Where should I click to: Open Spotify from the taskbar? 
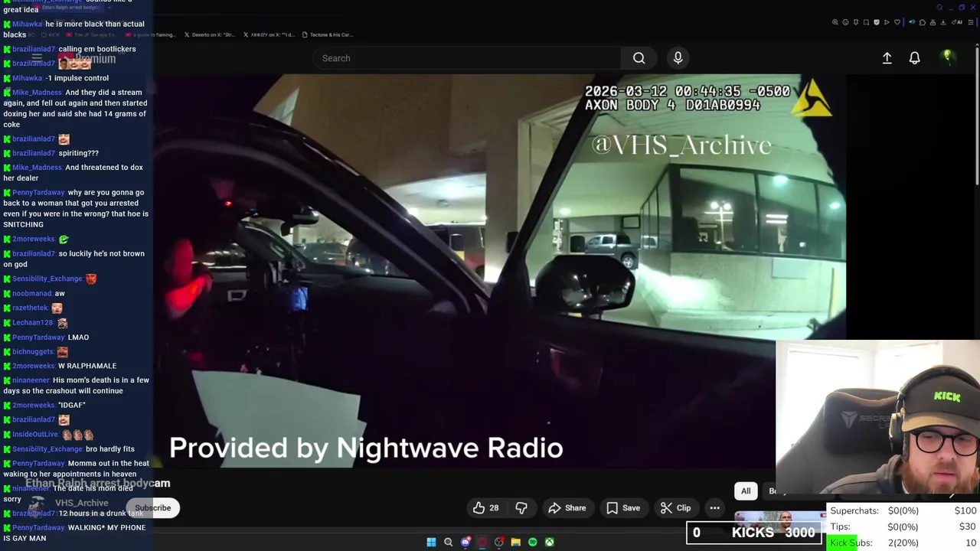pos(532,543)
